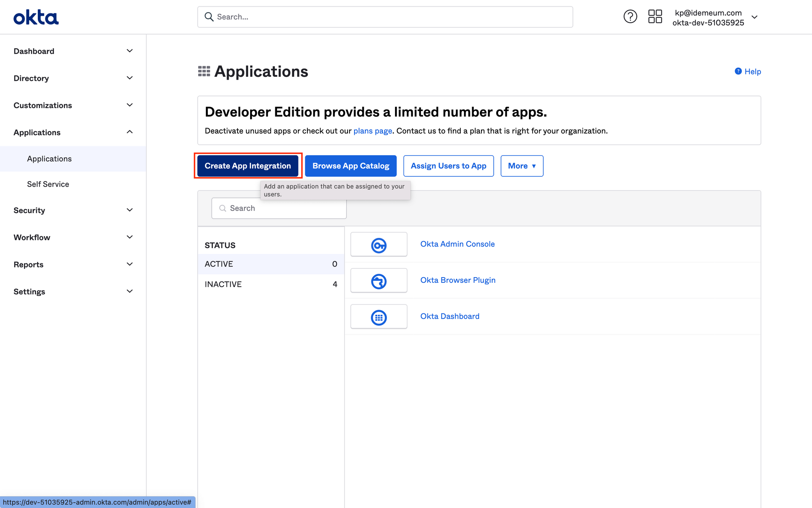Click the magnifier icon in applications search field
This screenshot has width=812, height=508.
222,208
